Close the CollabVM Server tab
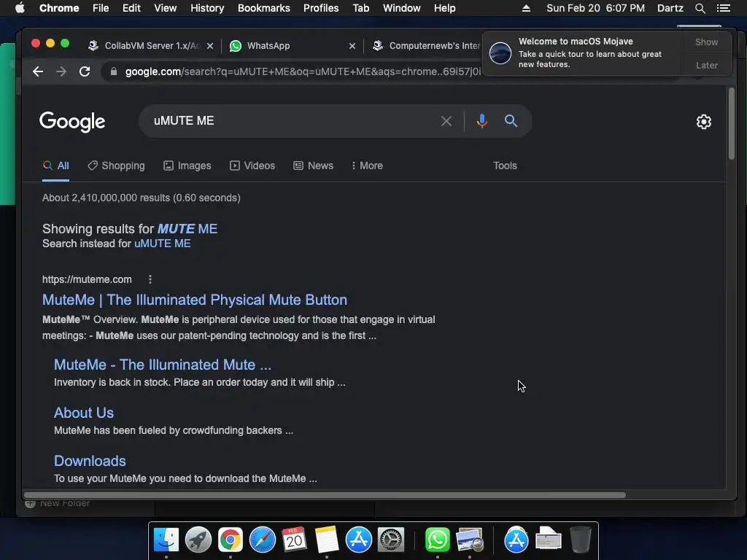 point(210,46)
